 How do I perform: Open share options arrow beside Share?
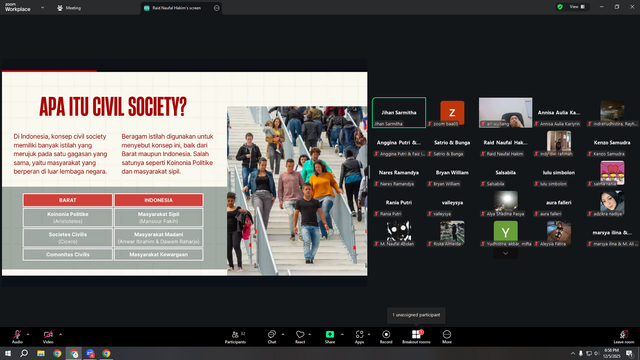coord(342,334)
